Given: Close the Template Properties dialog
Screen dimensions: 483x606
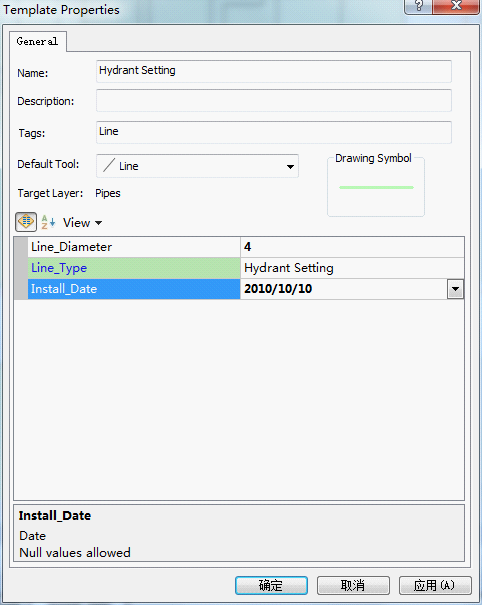Looking at the screenshot, I should (x=456, y=6).
